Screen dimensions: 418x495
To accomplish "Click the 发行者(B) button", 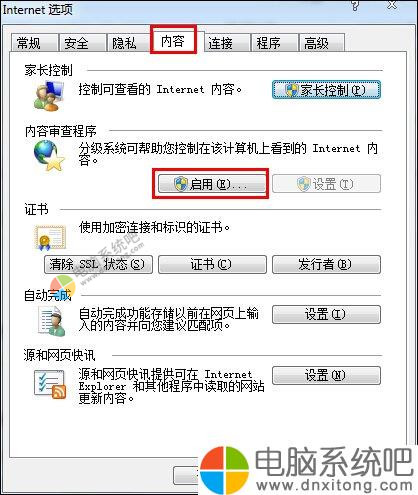I will tap(326, 265).
